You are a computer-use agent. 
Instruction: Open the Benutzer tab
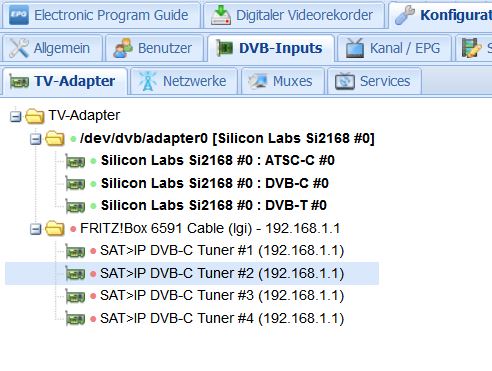click(x=154, y=48)
